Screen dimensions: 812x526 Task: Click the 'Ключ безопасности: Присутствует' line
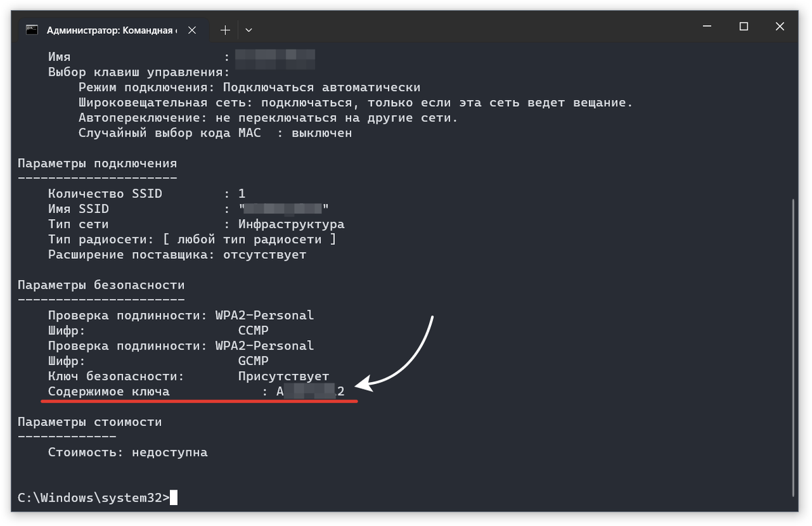188,376
